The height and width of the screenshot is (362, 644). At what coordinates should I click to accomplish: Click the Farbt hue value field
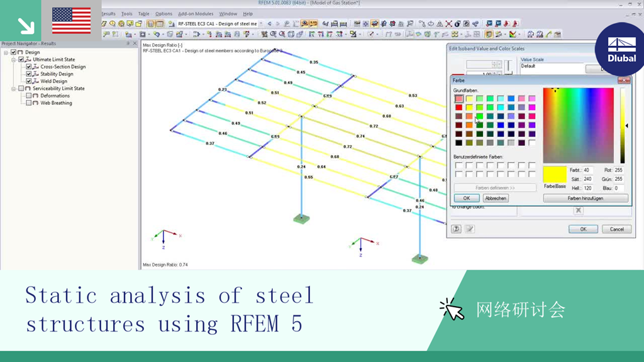coord(588,170)
